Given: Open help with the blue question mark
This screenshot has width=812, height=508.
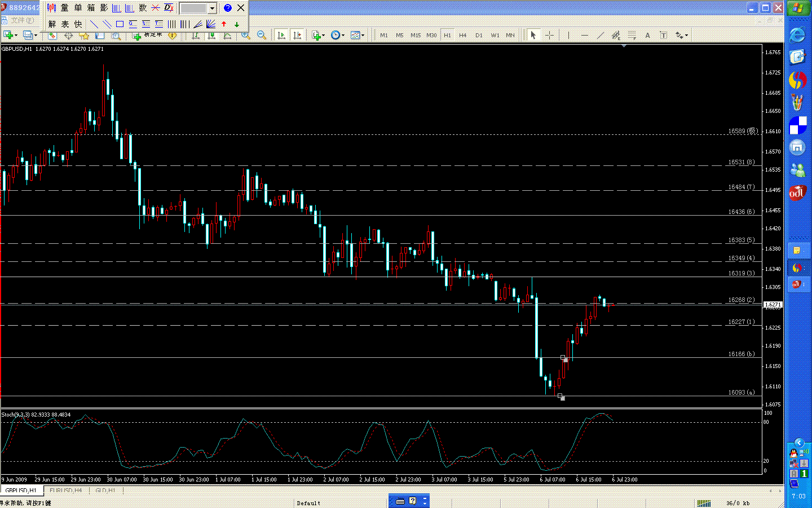Looking at the screenshot, I should [228, 8].
